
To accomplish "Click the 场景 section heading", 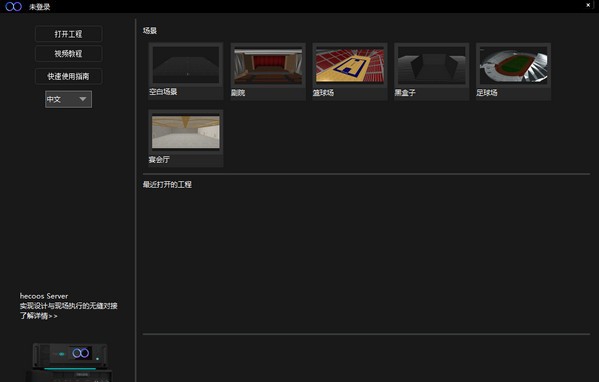I will (150, 31).
